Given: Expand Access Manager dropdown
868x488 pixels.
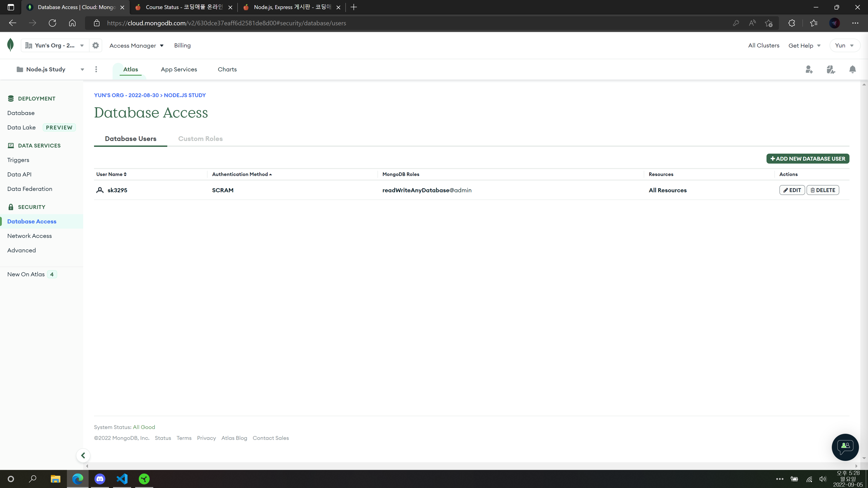Looking at the screenshot, I should click(137, 45).
